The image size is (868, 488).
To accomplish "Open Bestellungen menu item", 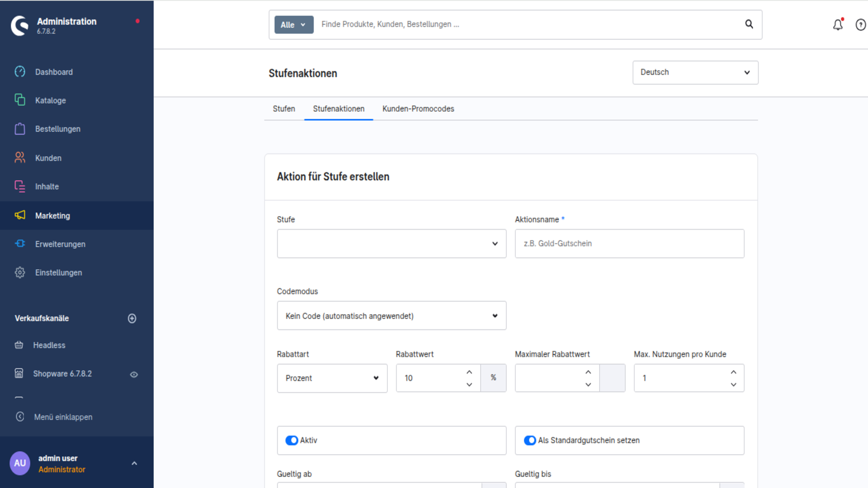I will point(77,129).
